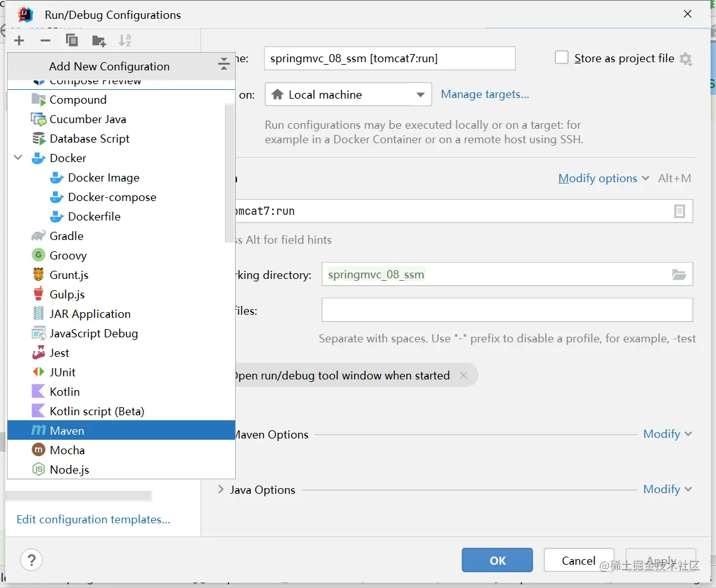716x588 pixels.
Task: Expand the Java Options section
Action: coord(221,489)
